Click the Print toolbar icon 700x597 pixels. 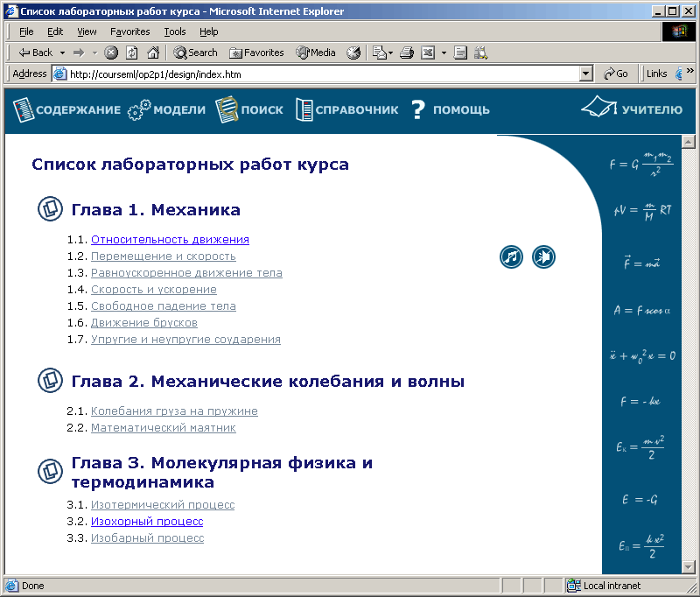click(406, 53)
